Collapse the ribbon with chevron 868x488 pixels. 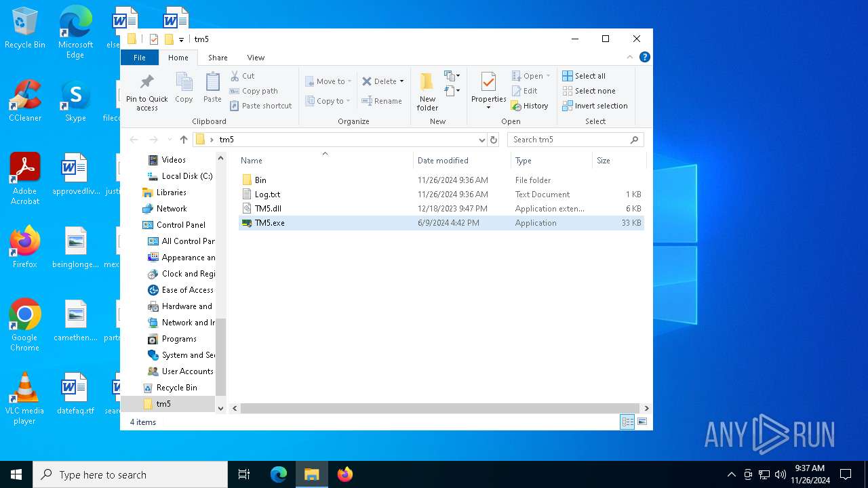630,58
